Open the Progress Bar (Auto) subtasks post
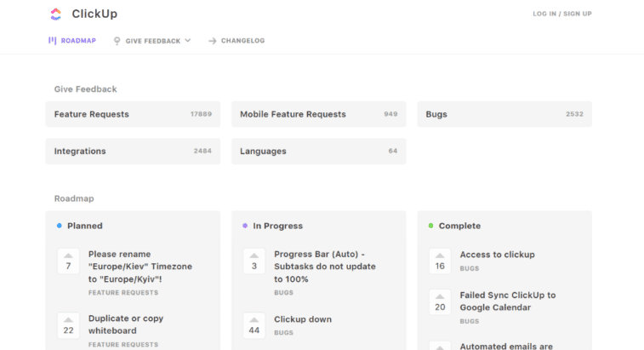 (325, 267)
